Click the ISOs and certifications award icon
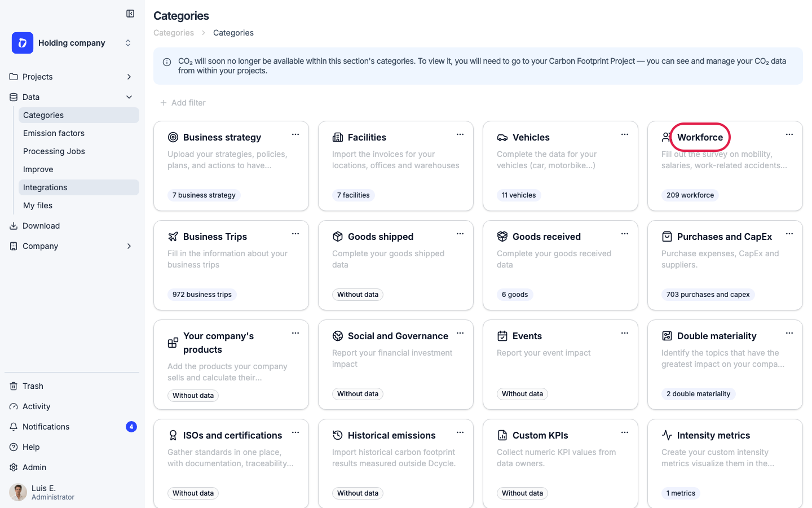Screen dimensions: 812x508 click(173, 435)
